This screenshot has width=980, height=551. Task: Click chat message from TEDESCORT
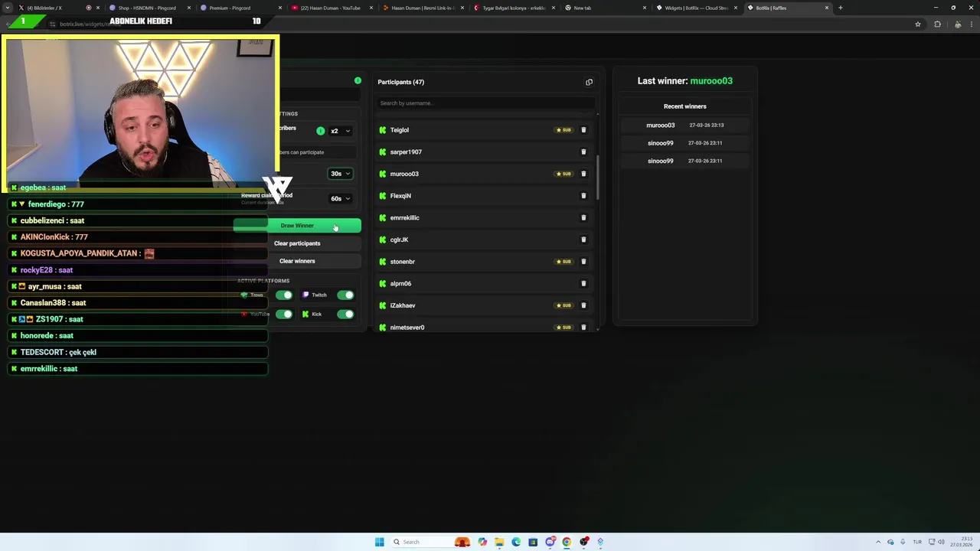(138, 352)
